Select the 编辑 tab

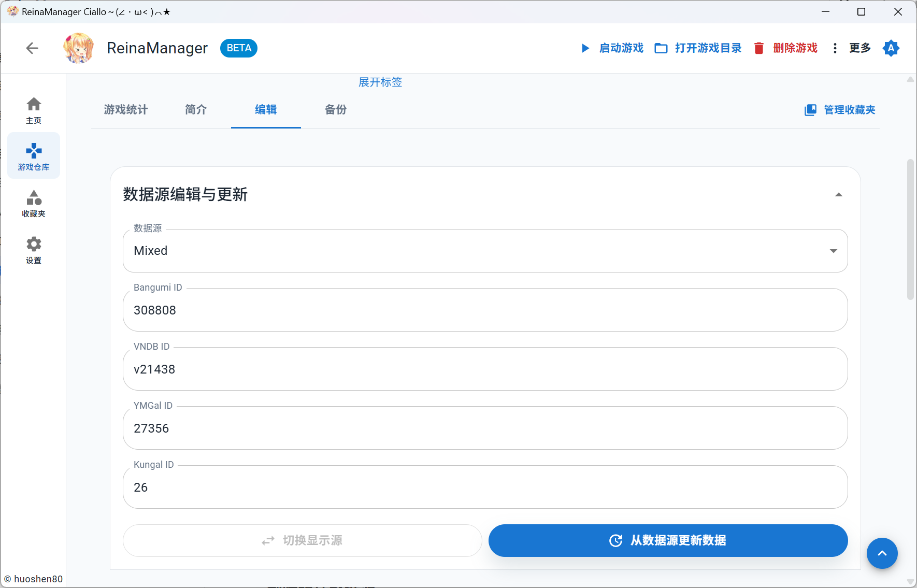(266, 110)
